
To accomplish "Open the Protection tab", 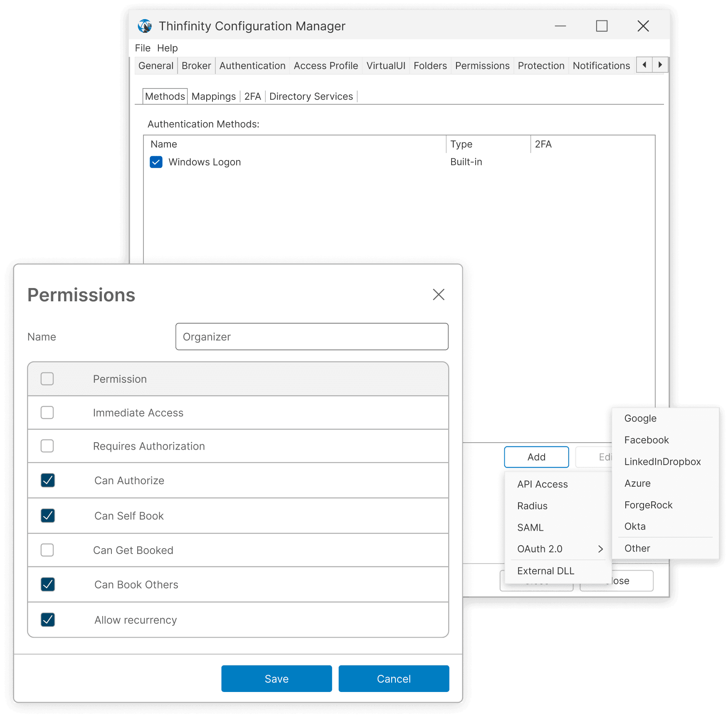I will point(541,66).
